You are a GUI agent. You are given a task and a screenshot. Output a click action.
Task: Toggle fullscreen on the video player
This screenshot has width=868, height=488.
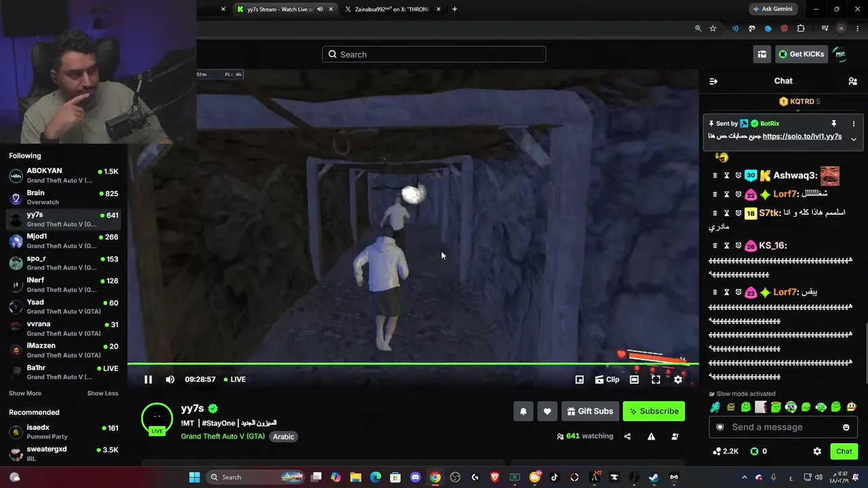pyautogui.click(x=656, y=380)
